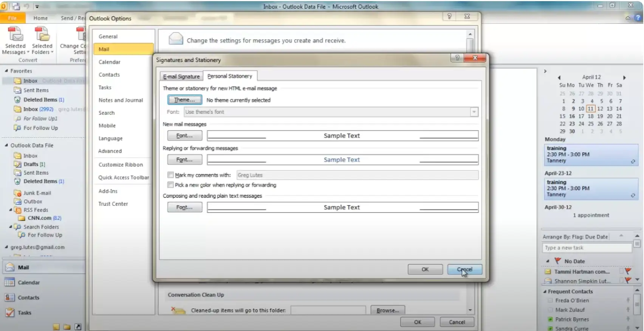Open the Junk E-mail folder

coord(37,193)
